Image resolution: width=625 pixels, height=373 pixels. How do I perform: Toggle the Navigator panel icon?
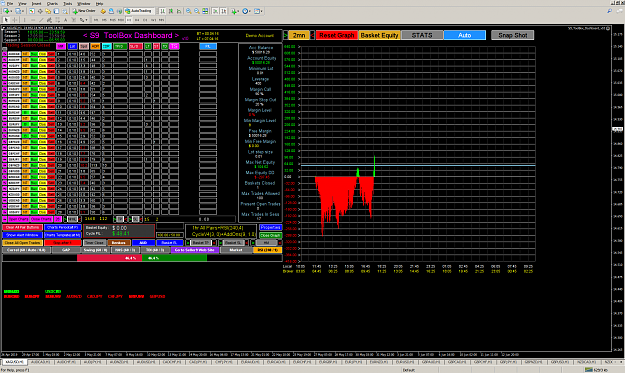[48, 11]
